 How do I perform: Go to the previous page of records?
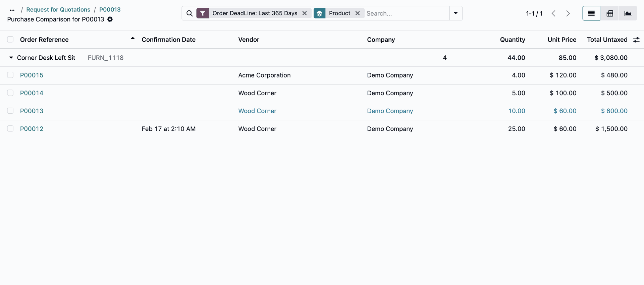[554, 13]
